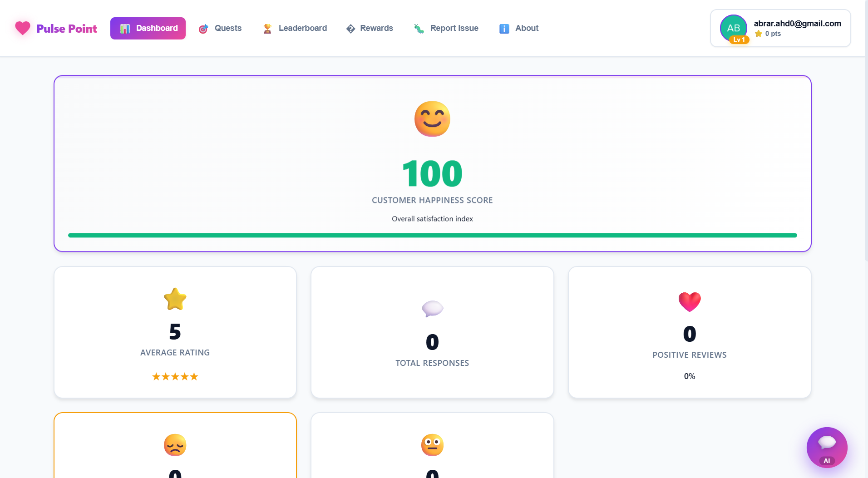Click the Customer Happiness Score label
Screen dimensions: 868x478
click(x=432, y=200)
